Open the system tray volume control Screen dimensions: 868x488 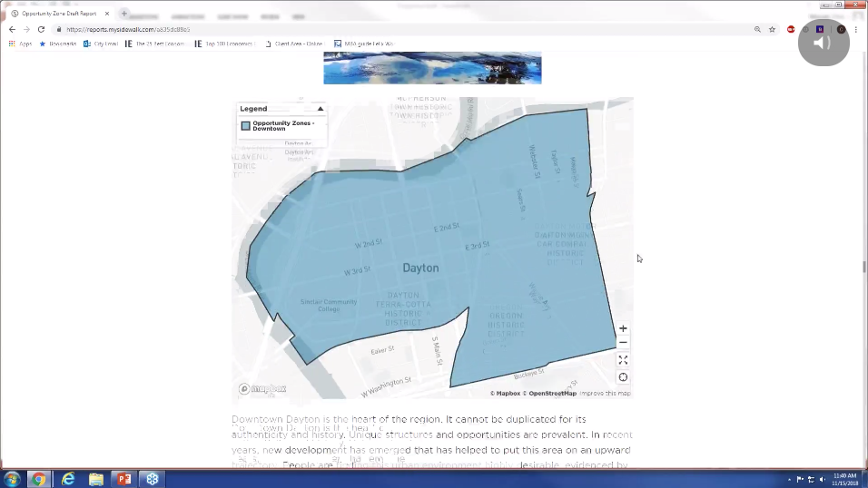point(822,480)
